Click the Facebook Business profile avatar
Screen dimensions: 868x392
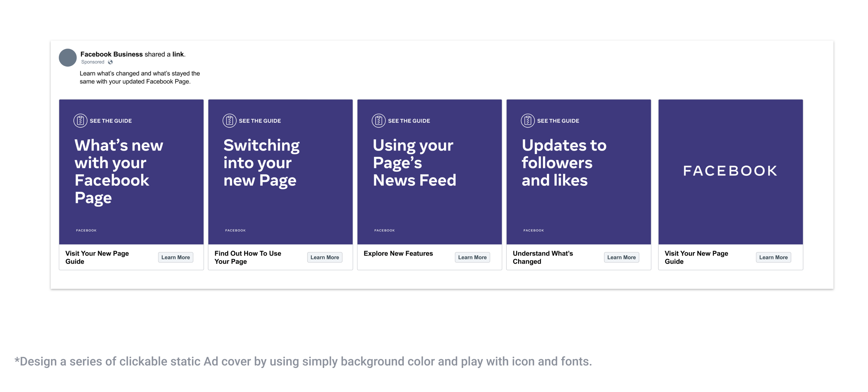tap(68, 58)
